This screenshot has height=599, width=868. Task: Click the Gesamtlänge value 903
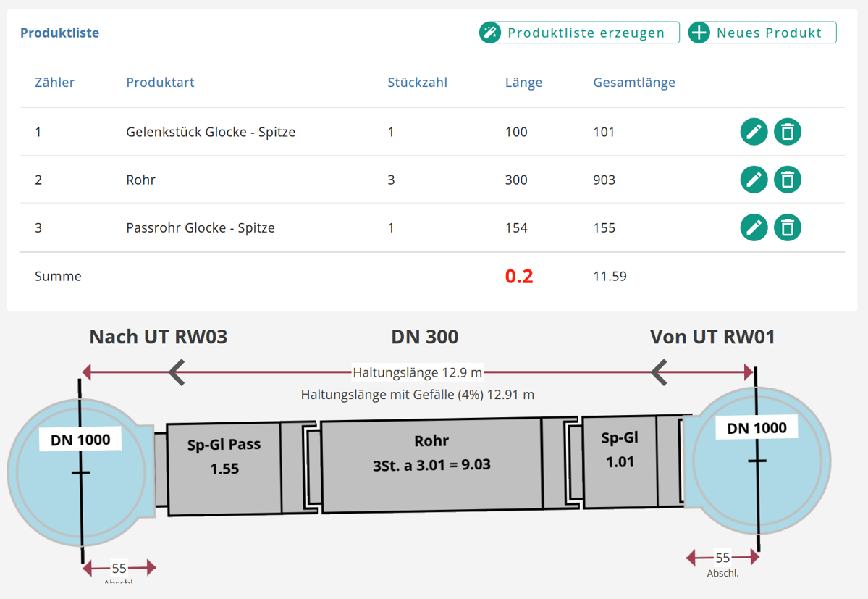click(x=604, y=180)
